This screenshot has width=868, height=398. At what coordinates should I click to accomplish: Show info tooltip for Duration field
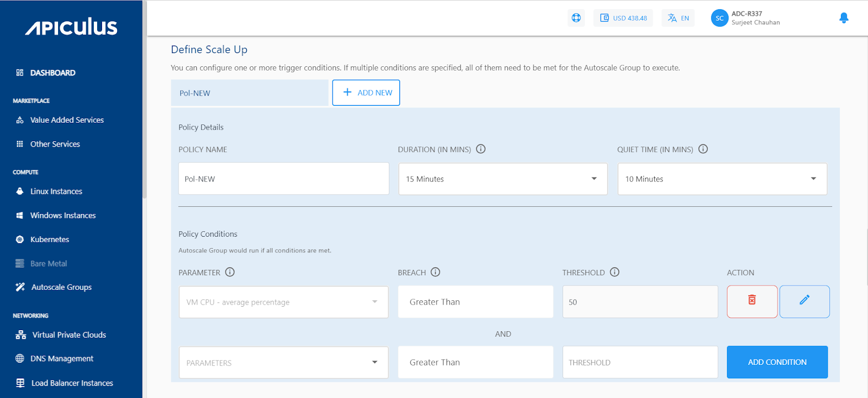(x=481, y=149)
